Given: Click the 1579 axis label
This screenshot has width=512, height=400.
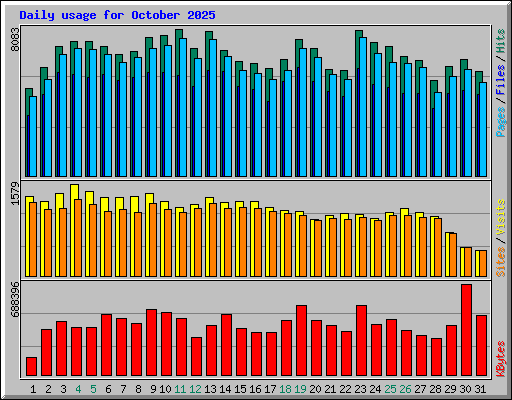Looking at the screenshot, I should (15, 193).
